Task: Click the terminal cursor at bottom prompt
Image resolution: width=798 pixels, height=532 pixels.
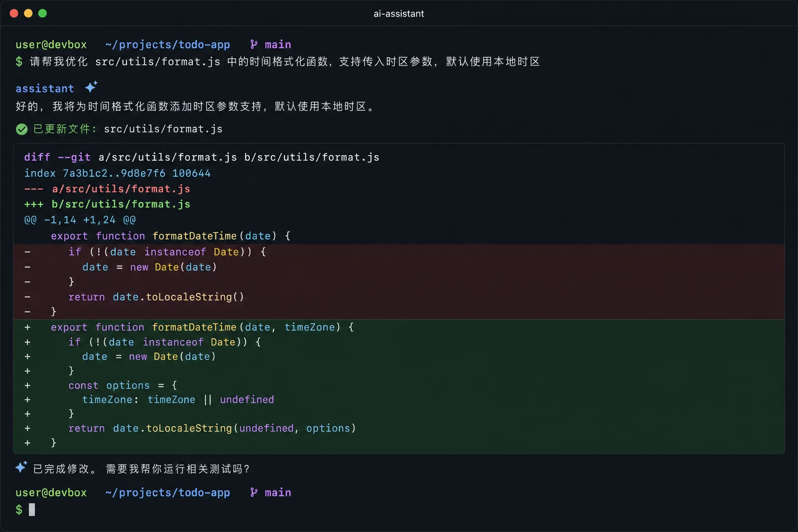Action: click(32, 510)
